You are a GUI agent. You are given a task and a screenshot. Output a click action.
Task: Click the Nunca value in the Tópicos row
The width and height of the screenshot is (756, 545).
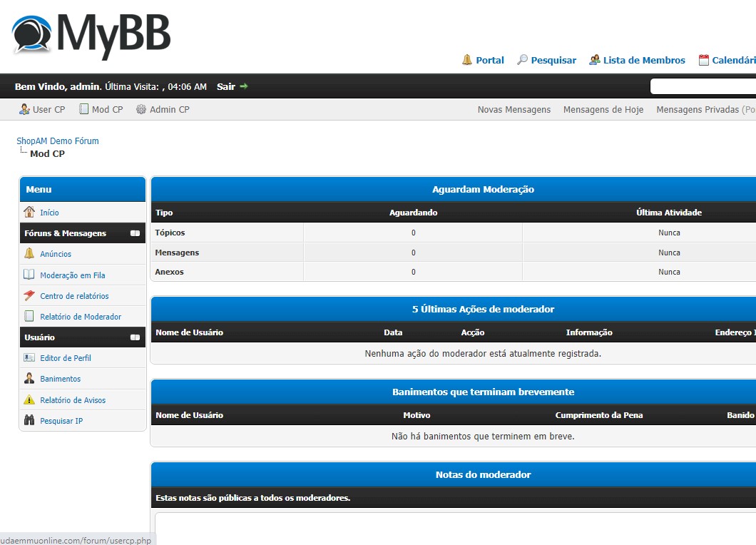669,233
